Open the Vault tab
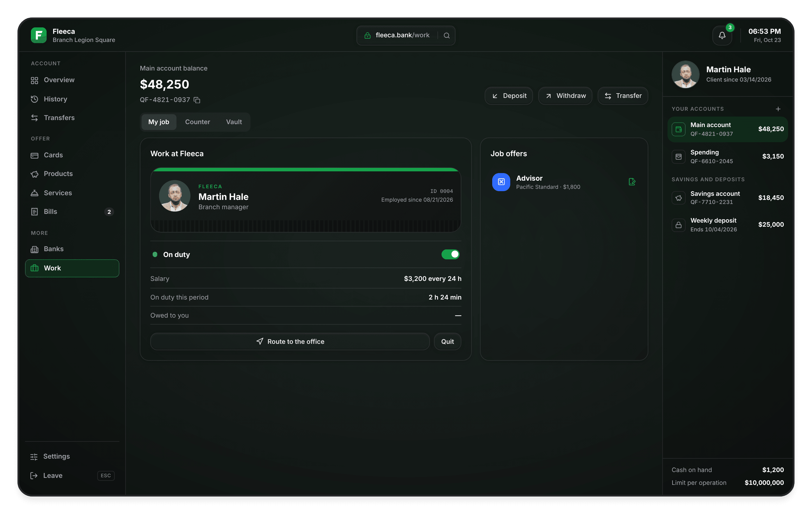Viewport: 812px width, 514px height. point(234,122)
